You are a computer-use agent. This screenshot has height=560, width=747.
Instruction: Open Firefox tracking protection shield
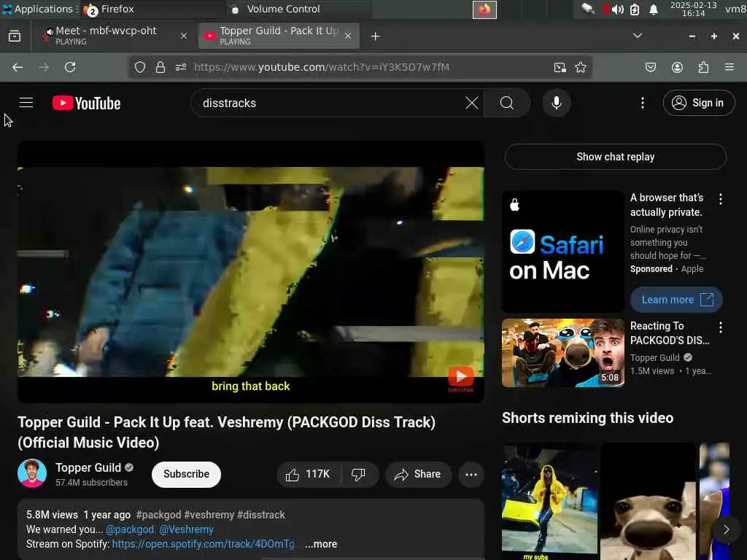click(x=139, y=67)
